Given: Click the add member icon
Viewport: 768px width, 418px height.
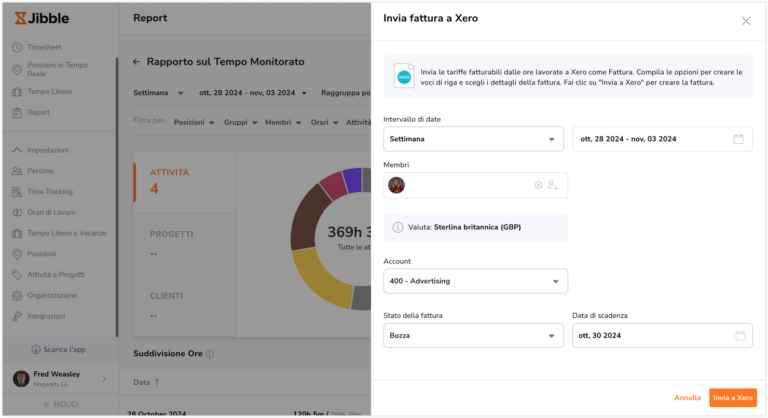Looking at the screenshot, I should (553, 185).
